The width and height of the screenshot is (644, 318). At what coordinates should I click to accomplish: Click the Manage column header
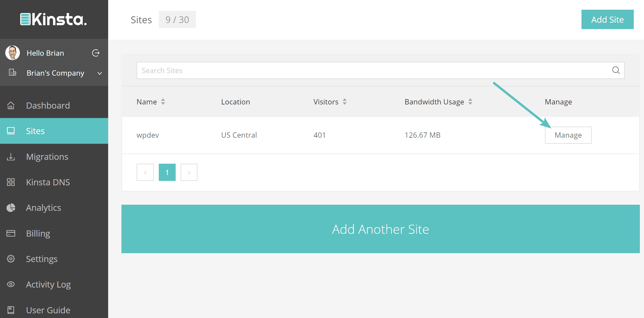click(x=558, y=102)
